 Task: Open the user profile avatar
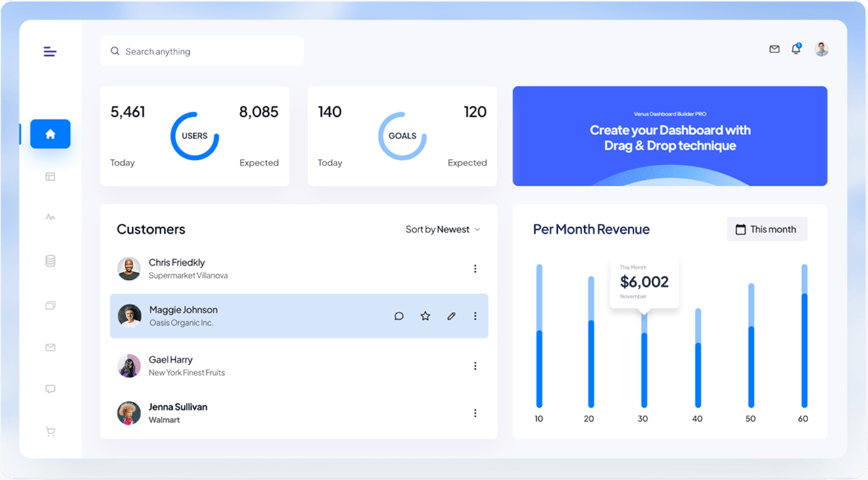821,49
